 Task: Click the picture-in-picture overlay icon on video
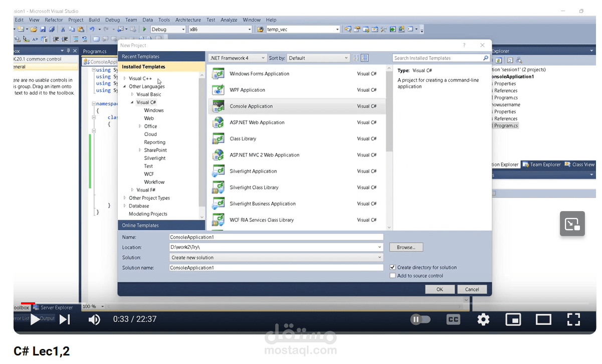pyautogui.click(x=572, y=224)
